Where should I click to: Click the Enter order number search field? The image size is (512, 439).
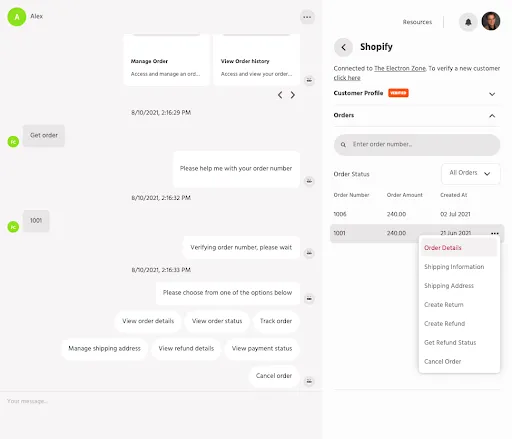[x=417, y=145]
